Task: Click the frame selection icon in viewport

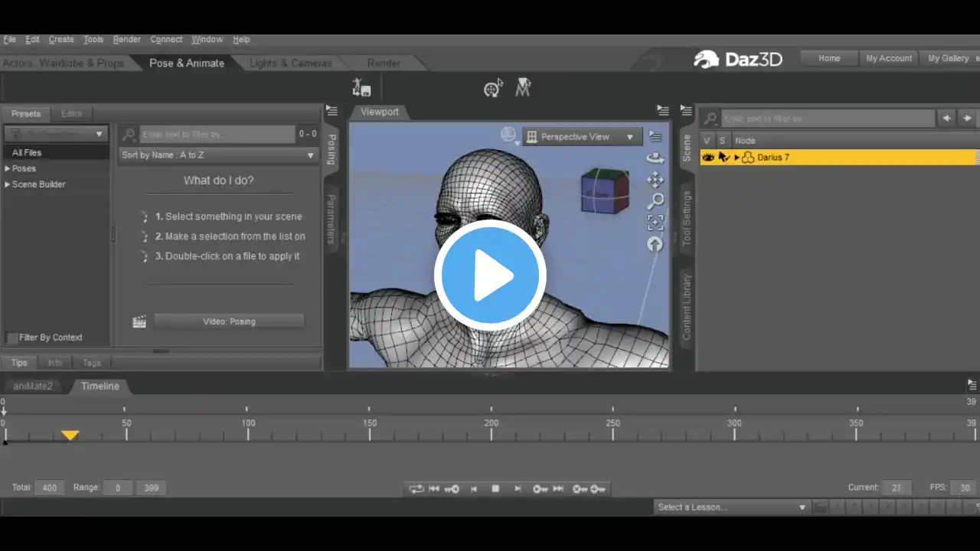Action: [x=655, y=223]
